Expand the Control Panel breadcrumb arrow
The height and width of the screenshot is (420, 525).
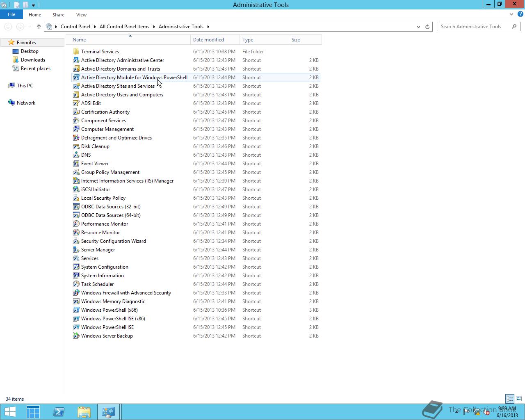tap(95, 27)
